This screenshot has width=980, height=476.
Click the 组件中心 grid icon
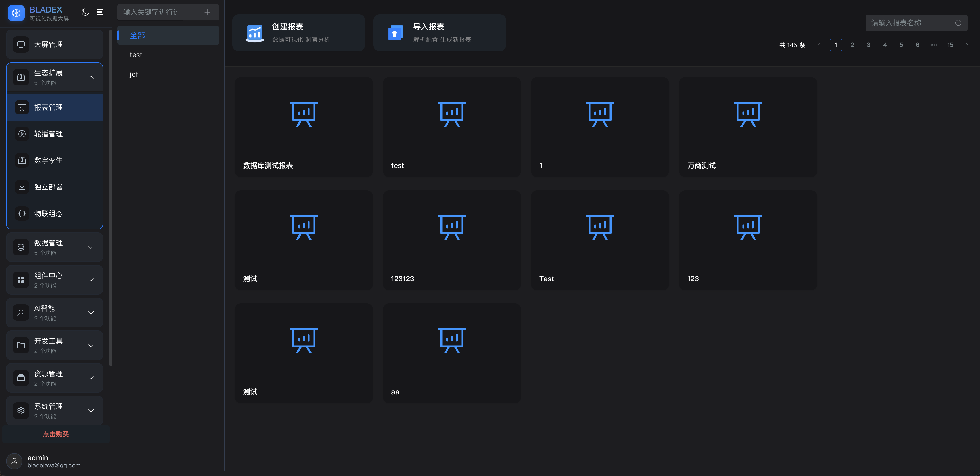tap(21, 280)
